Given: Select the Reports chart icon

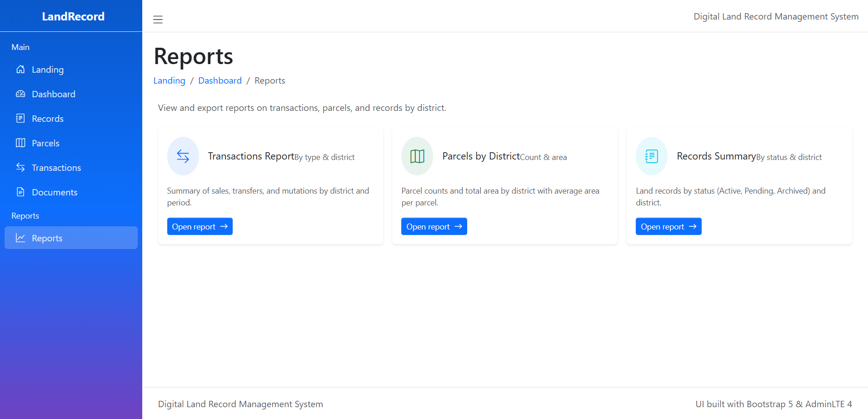Looking at the screenshot, I should [x=21, y=238].
